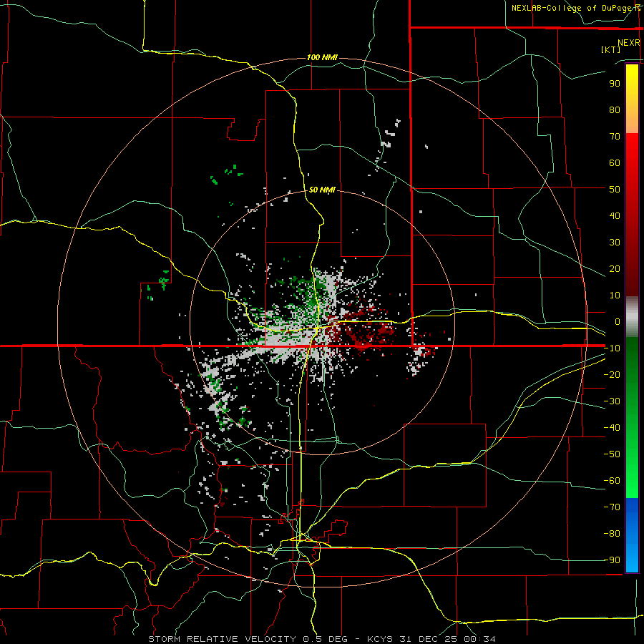Select the -50 value on the velocity scale
This screenshot has width=644, height=644.
tap(612, 454)
